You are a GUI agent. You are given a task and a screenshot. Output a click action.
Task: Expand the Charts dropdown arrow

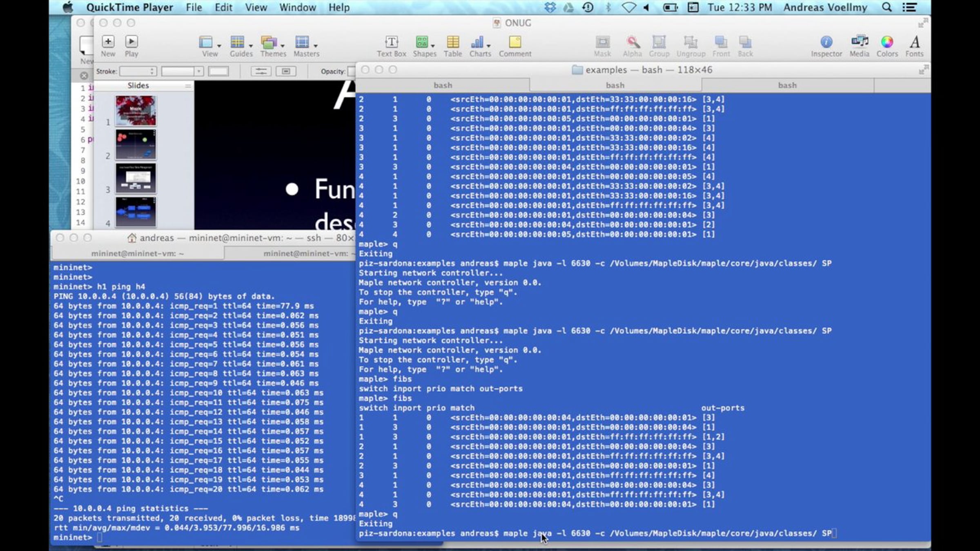tap(488, 46)
